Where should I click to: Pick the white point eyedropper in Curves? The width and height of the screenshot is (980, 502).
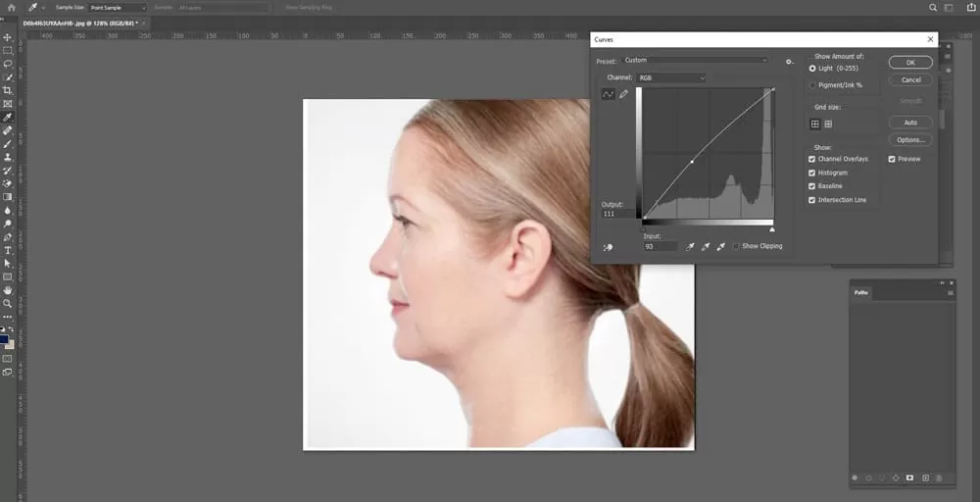pos(720,247)
